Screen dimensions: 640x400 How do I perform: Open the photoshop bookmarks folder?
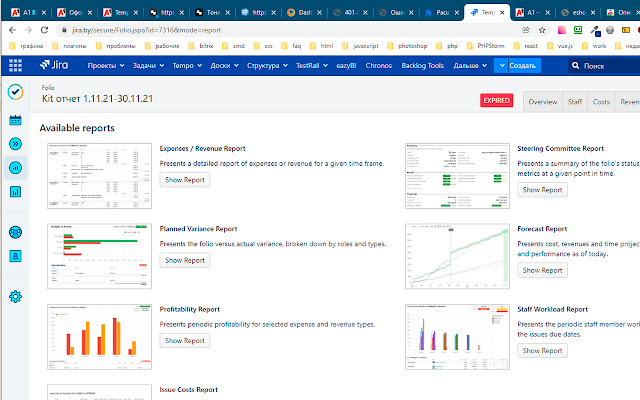click(x=408, y=46)
